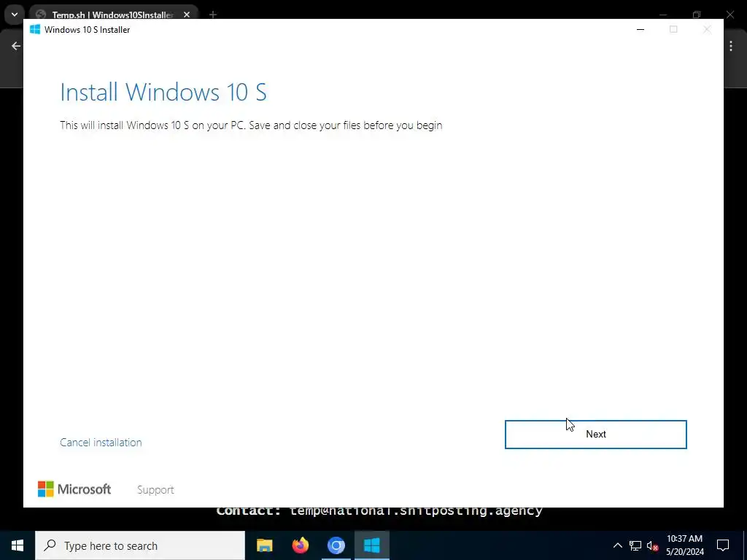Image resolution: width=747 pixels, height=560 pixels.
Task: Minimize the Windows 10 S Installer window
Action: coord(640,29)
